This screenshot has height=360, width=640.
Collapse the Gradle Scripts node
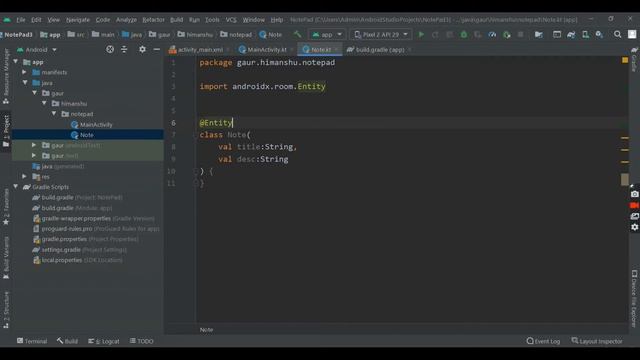tap(16, 187)
